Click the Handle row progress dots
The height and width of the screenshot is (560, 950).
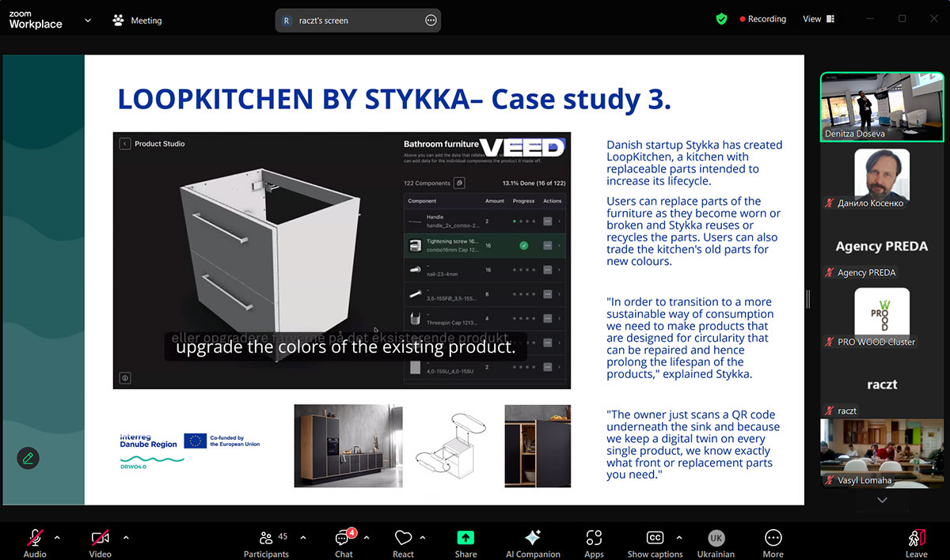(523, 222)
